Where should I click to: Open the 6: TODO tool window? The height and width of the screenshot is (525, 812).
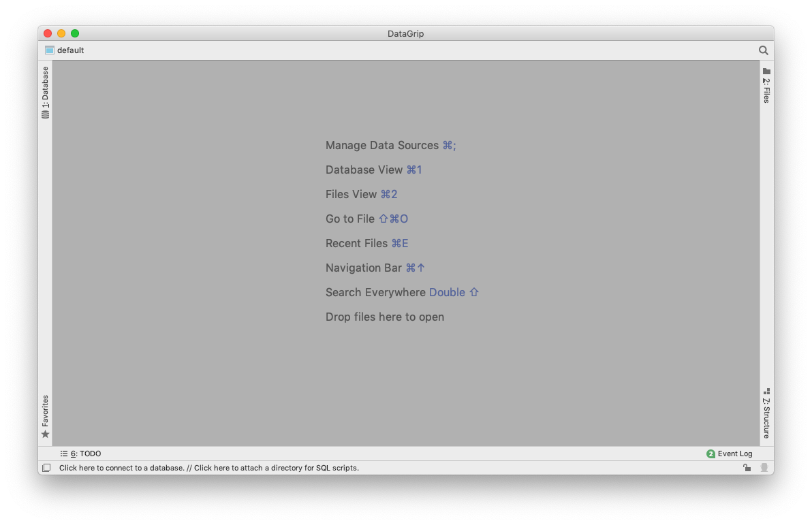81,454
